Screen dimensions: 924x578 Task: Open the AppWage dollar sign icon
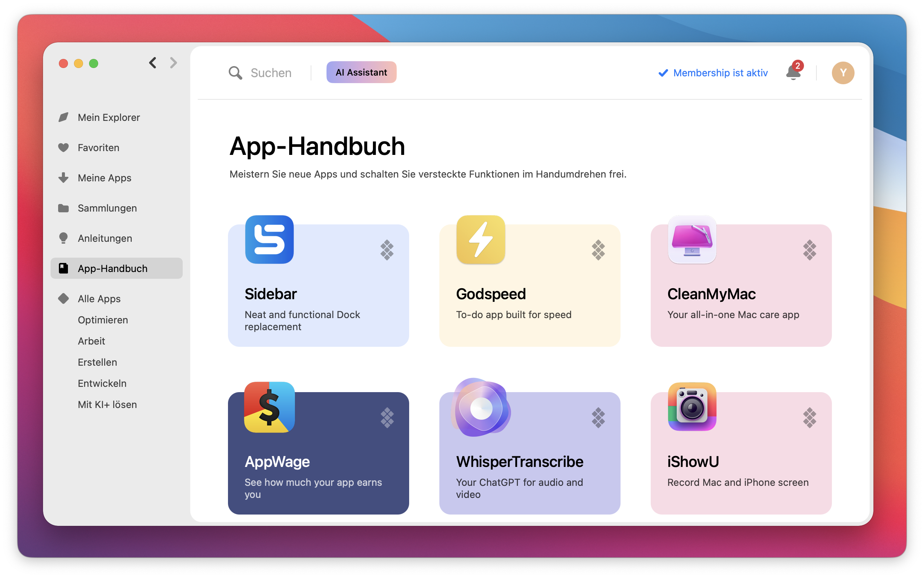click(x=269, y=407)
